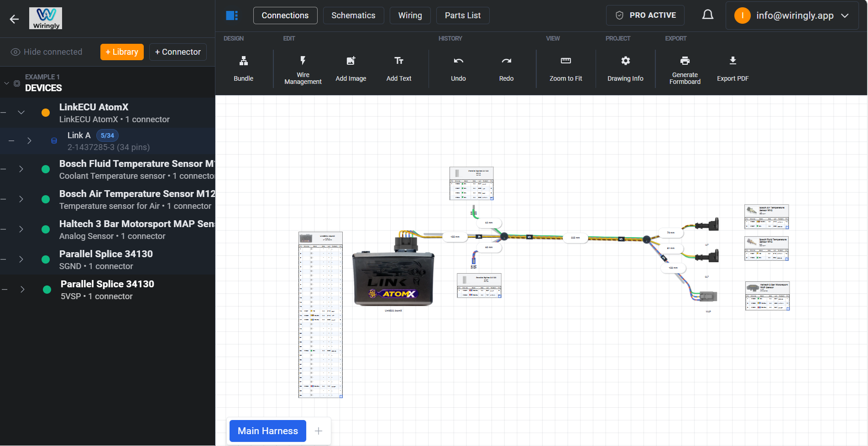Go back using the arrow icon

tap(14, 19)
